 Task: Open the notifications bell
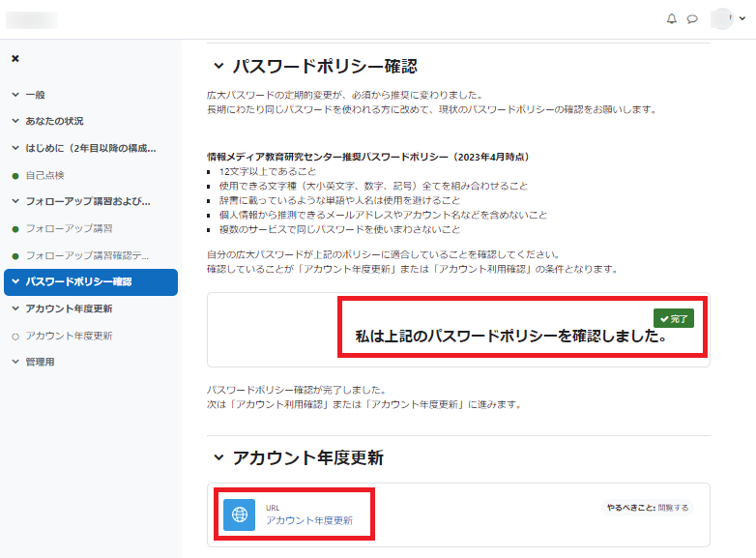point(672,19)
